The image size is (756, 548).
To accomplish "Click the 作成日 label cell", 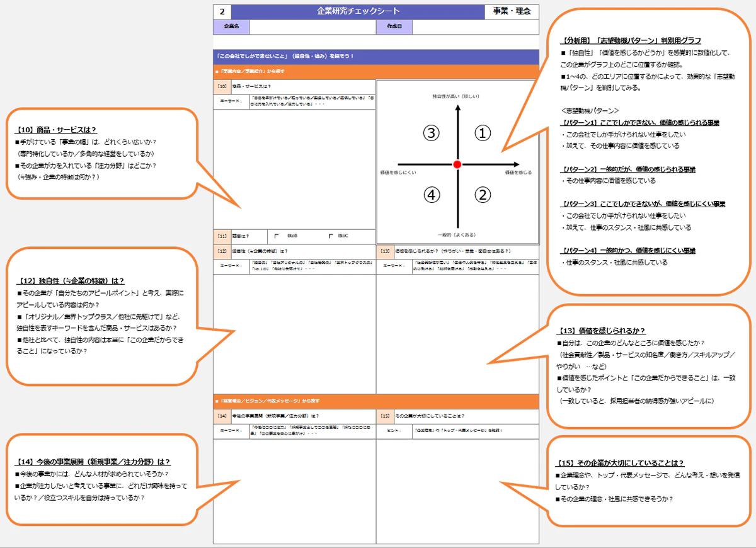I will (394, 27).
